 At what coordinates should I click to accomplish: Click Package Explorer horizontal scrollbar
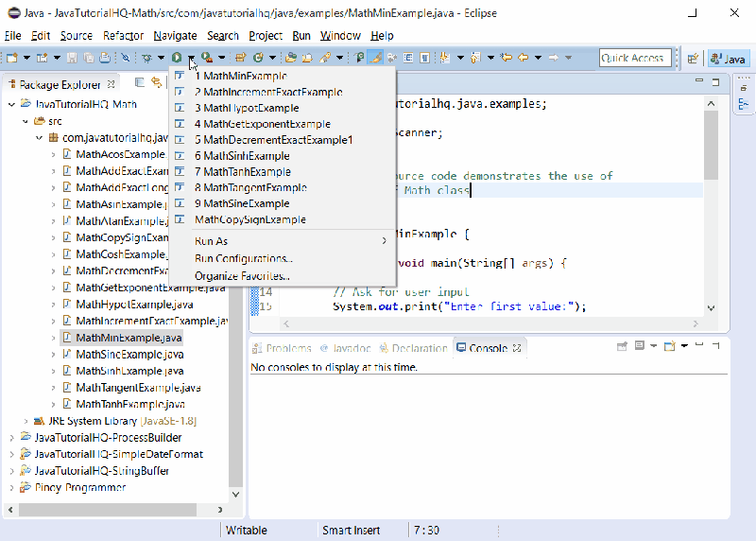click(108, 509)
